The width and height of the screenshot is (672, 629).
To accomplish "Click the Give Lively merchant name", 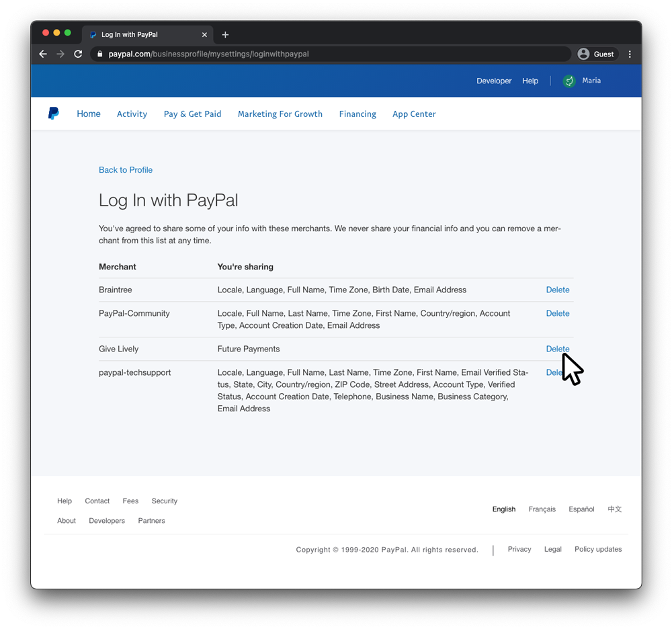I will click(119, 349).
